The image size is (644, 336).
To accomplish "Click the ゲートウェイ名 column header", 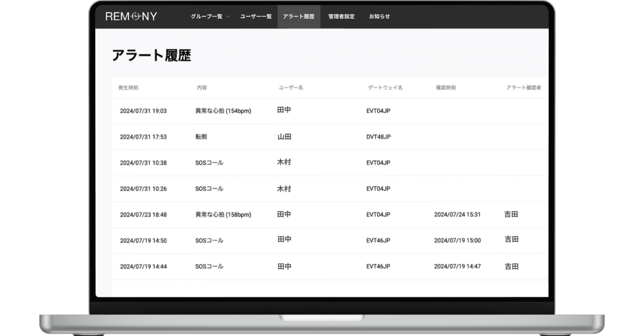I will pos(385,88).
